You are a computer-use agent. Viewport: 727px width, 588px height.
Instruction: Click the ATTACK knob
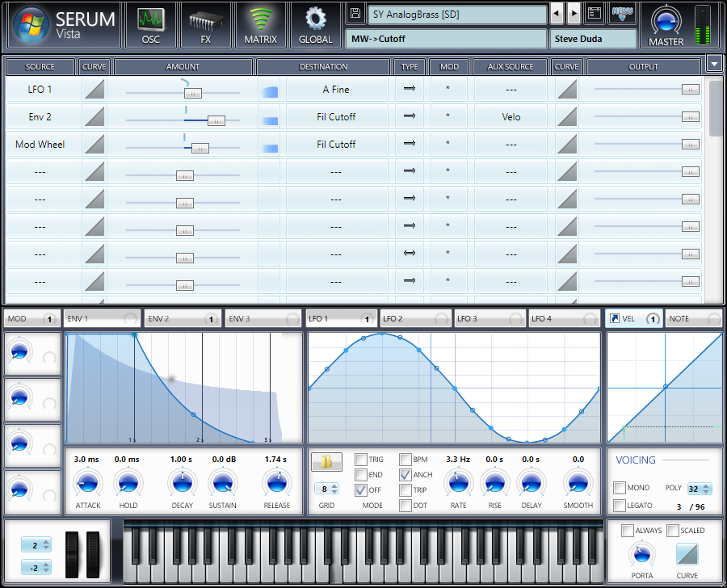[87, 483]
